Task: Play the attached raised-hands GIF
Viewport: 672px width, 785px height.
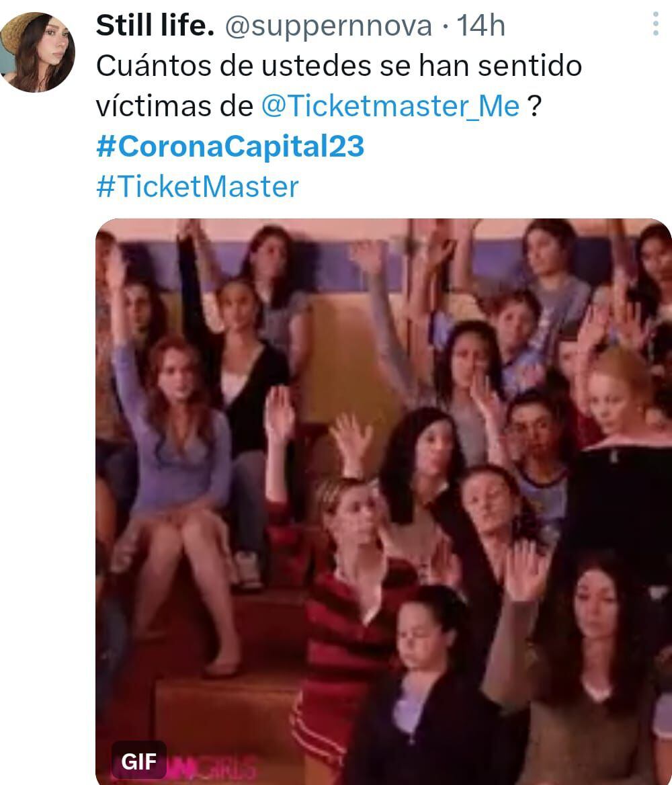Action: [x=384, y=501]
